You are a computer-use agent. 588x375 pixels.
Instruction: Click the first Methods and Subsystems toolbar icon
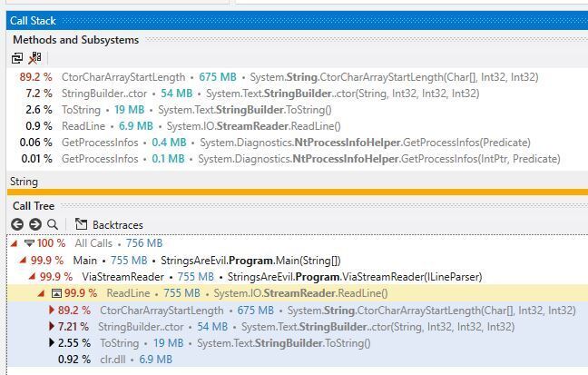point(17,58)
